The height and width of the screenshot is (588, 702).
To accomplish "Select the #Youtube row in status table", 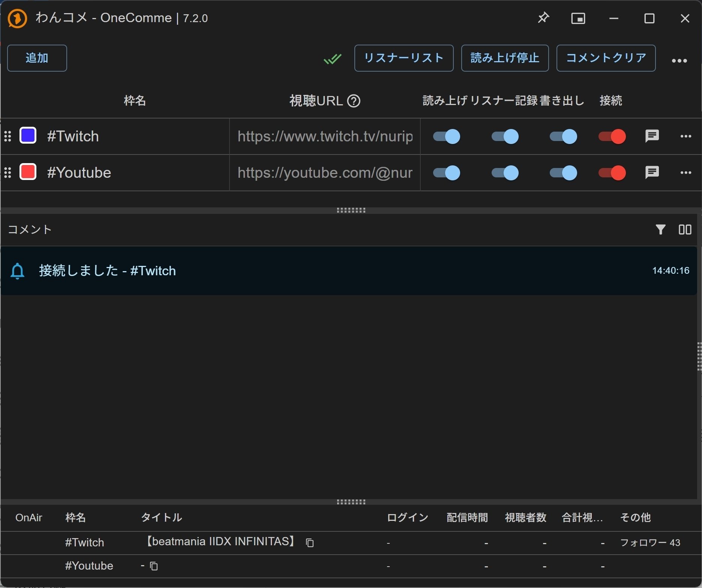I will 351,566.
